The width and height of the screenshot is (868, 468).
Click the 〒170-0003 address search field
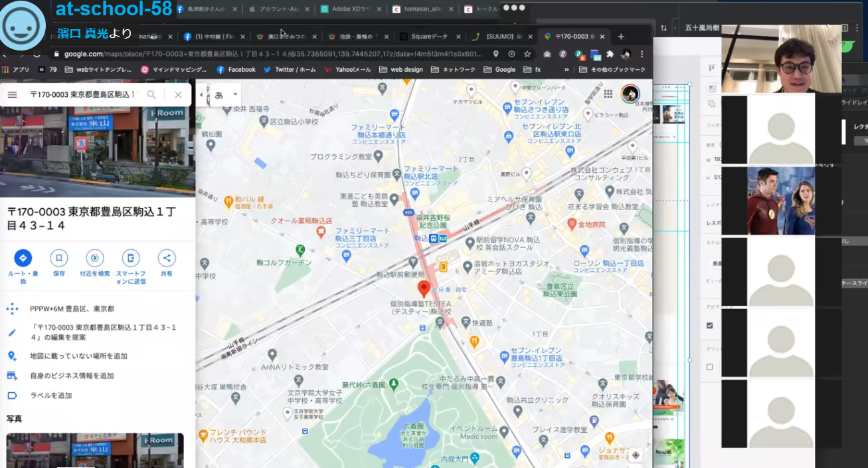[82, 95]
